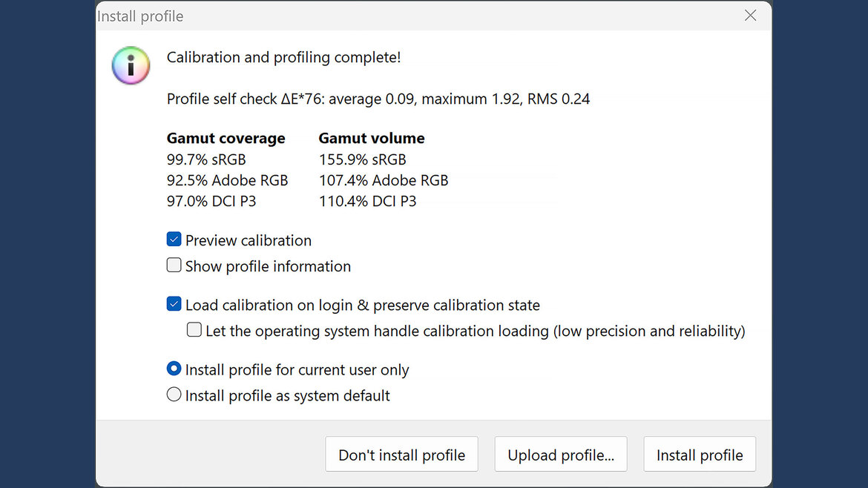
Task: Click the Gamut volume heading
Action: 371,138
